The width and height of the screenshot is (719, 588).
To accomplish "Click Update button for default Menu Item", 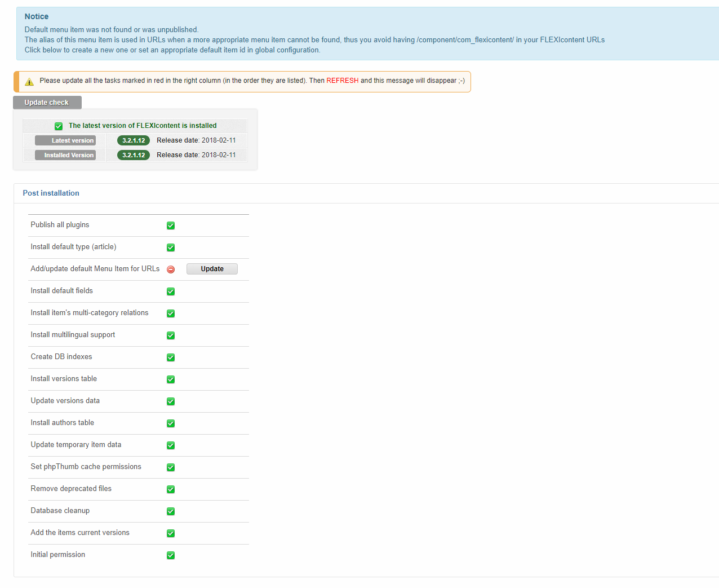I will click(212, 269).
